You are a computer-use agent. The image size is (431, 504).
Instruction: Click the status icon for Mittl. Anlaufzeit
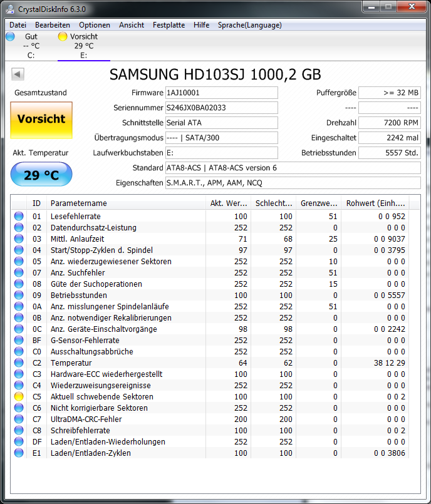[19, 239]
